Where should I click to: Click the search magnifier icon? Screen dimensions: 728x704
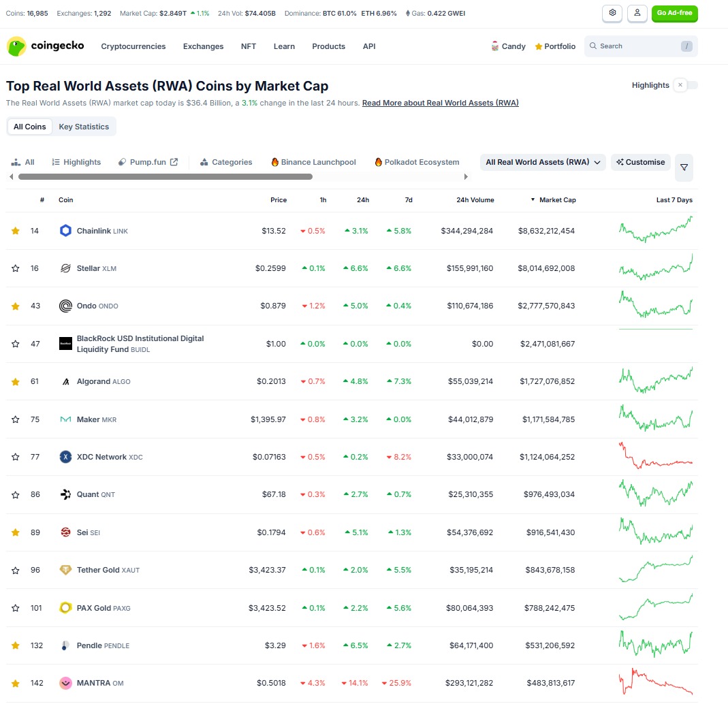point(593,46)
